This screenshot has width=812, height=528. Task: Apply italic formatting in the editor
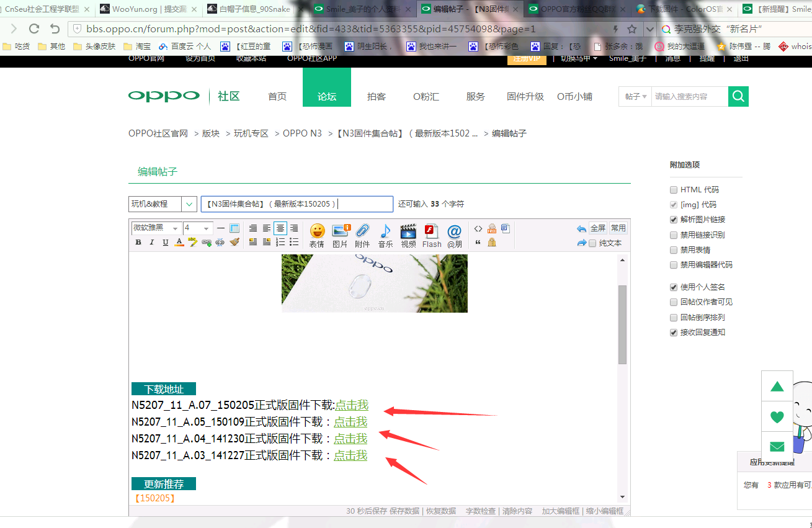[151, 243]
